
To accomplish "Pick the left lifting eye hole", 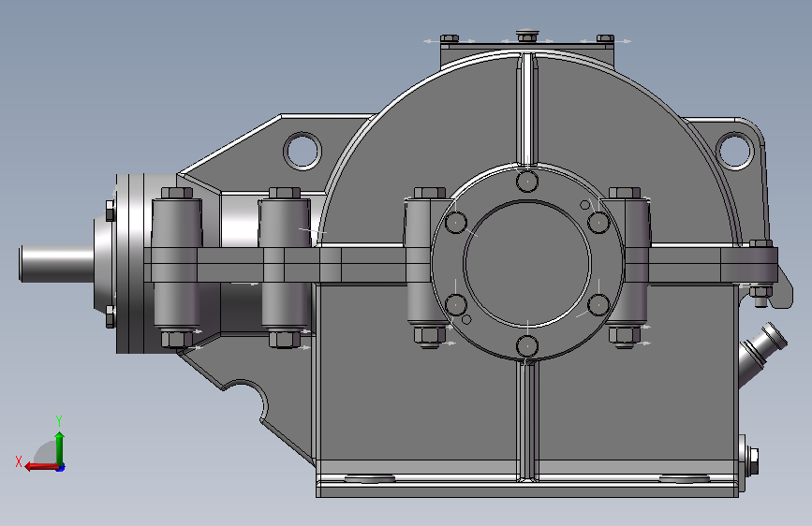I will [303, 151].
